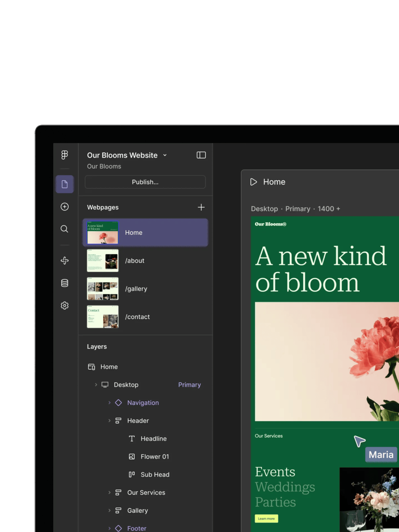Image resolution: width=399 pixels, height=532 pixels.
Task: Open the Search magnifier in sidebar
Action: (64, 229)
